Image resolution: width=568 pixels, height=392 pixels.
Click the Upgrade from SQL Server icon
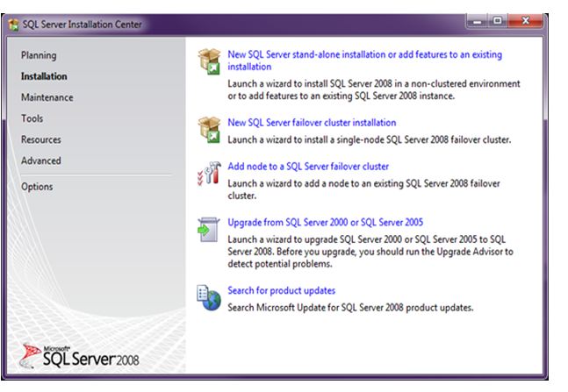pyautogui.click(x=209, y=230)
